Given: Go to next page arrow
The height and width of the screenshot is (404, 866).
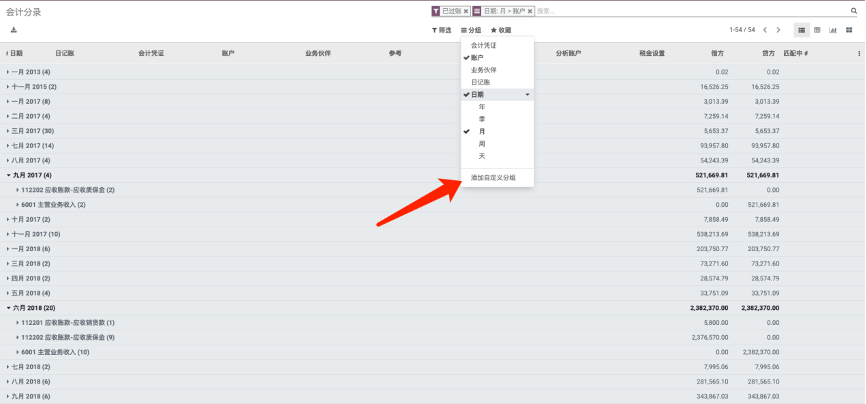Looking at the screenshot, I should [778, 30].
